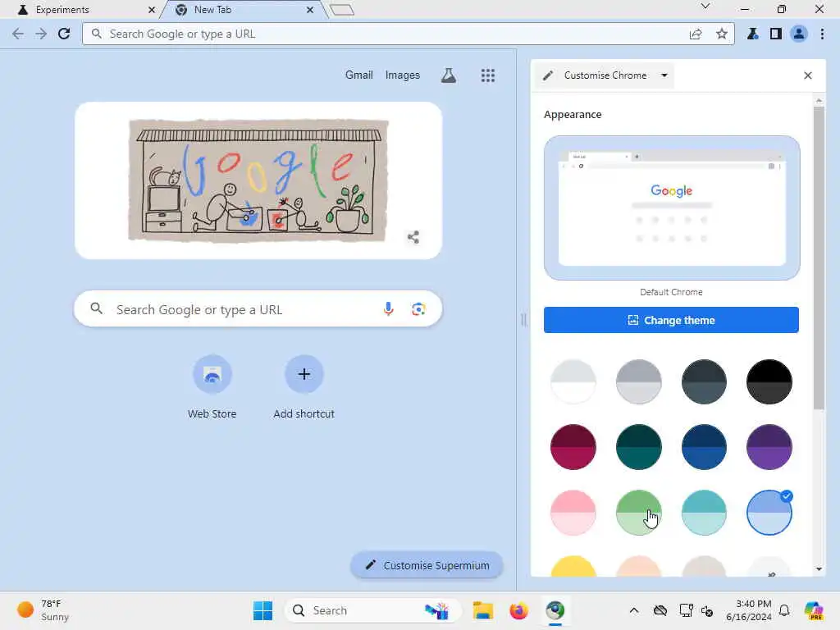Reload the current page

coord(64,34)
